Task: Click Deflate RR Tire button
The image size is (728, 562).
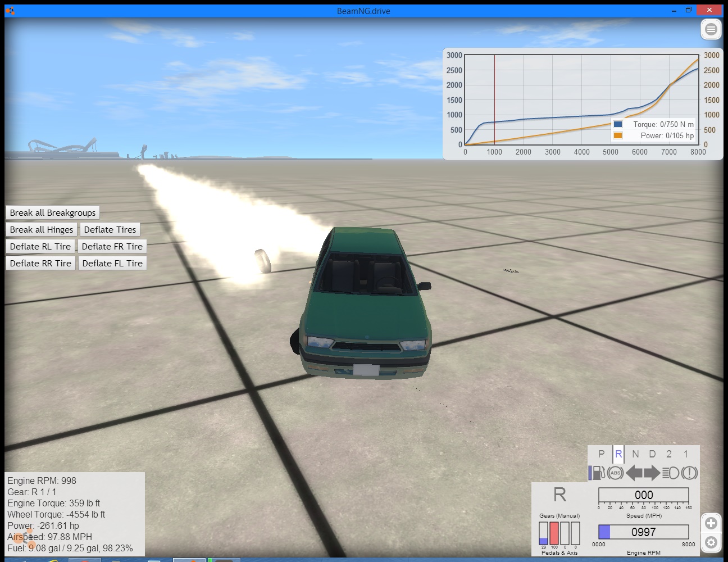Action: [40, 263]
